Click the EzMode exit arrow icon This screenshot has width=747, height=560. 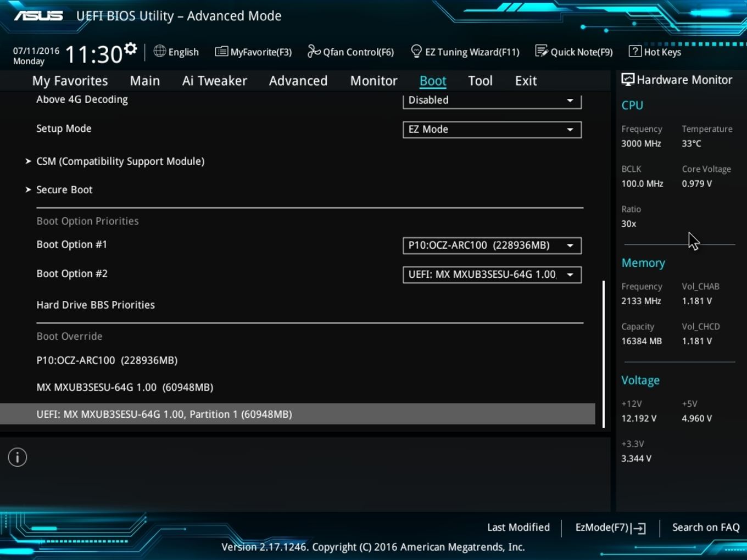point(638,528)
